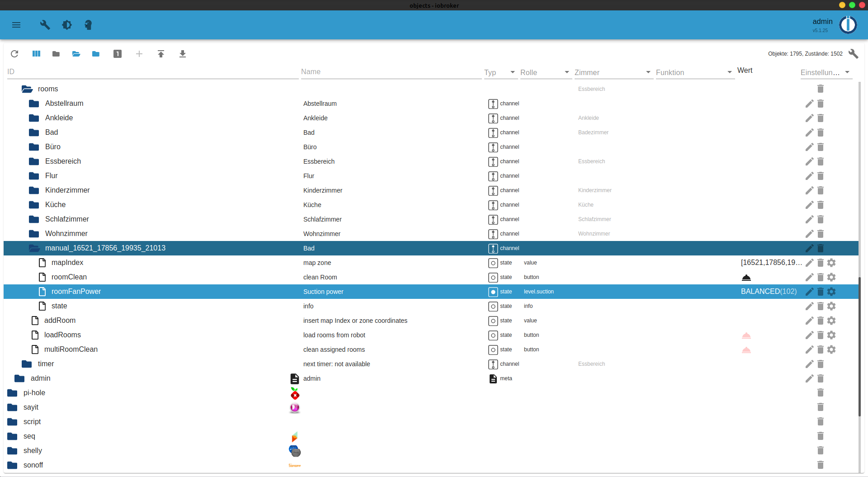Upload objects from a JSON file

[161, 54]
